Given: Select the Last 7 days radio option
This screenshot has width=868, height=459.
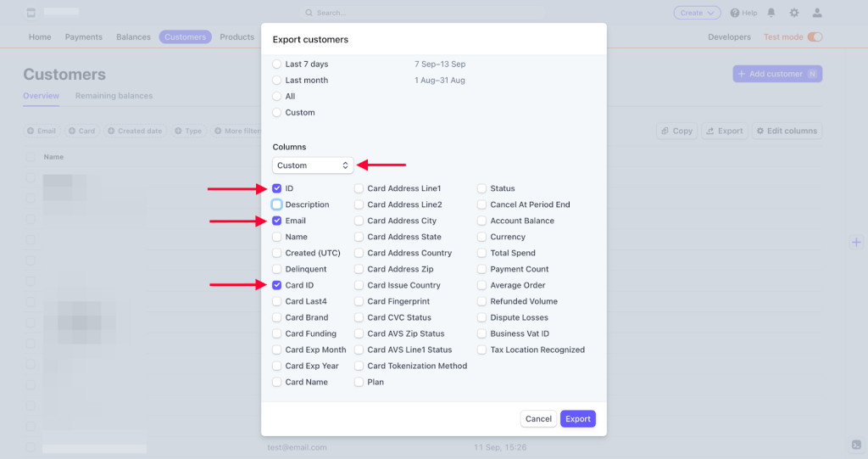Looking at the screenshot, I should 277,64.
